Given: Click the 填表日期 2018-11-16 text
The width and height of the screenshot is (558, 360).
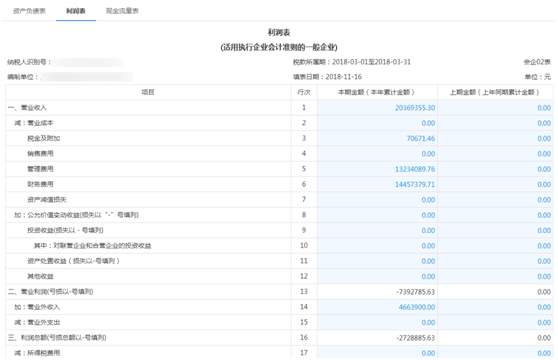Looking at the screenshot, I should [327, 77].
